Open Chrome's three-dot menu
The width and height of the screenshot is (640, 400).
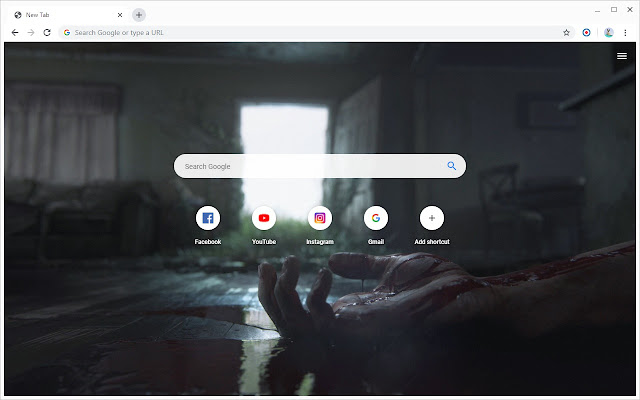[625, 33]
